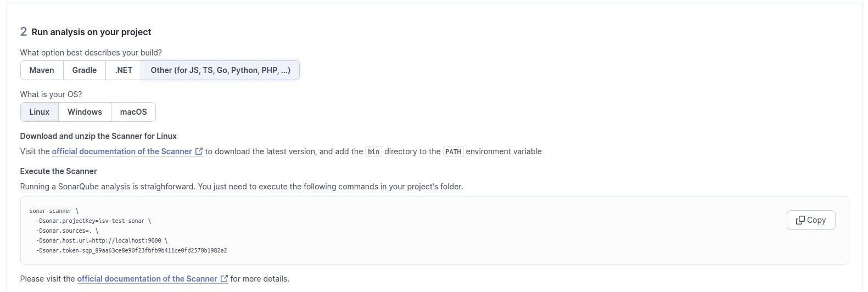Click the 'Execute the Scanner' heading
Screen dimensions: 868x292
pos(58,171)
